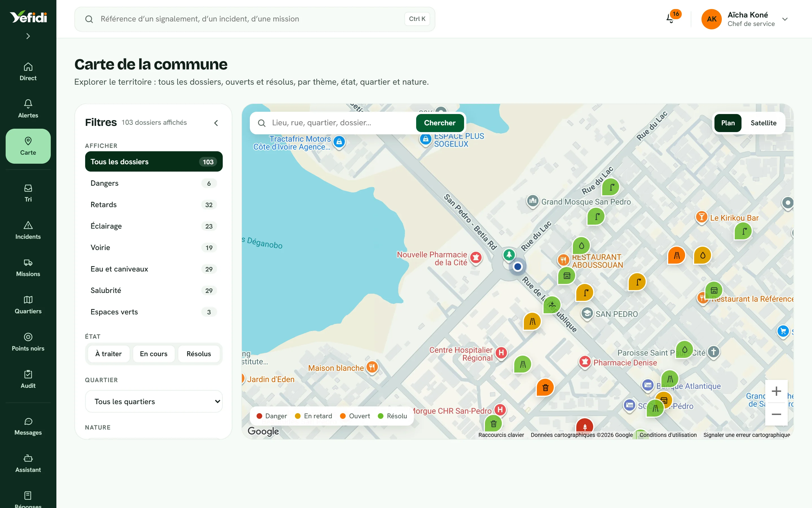Switch map to Plan view
The height and width of the screenshot is (508, 812).
tap(728, 123)
